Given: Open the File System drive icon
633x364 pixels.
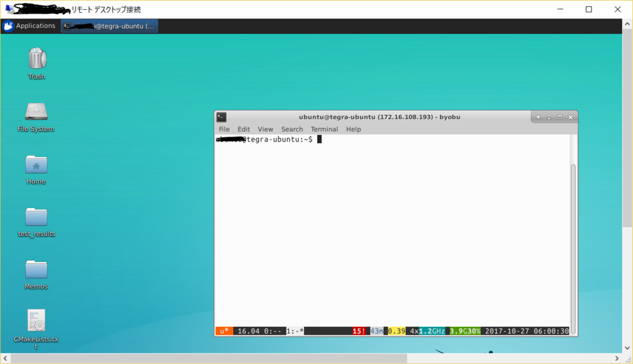Looking at the screenshot, I should tap(36, 111).
